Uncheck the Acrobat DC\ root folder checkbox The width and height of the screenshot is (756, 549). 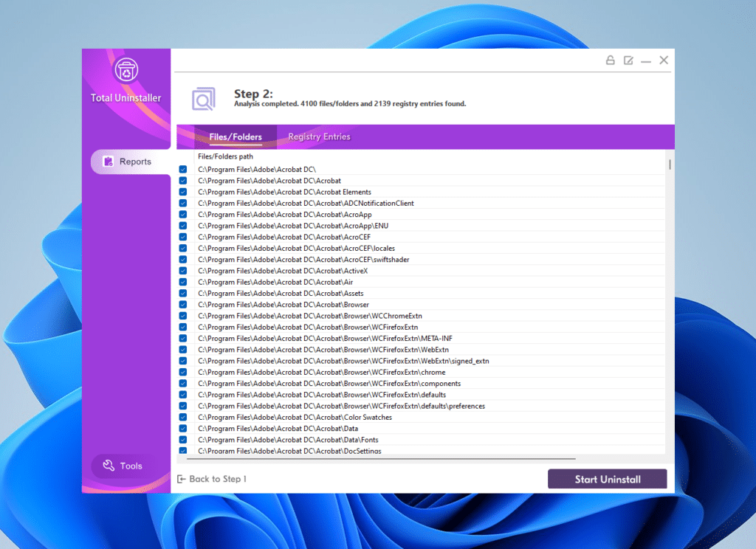183,169
